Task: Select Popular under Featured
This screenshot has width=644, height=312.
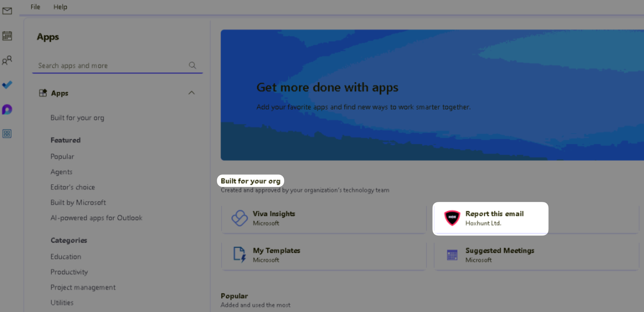Action: (62, 157)
